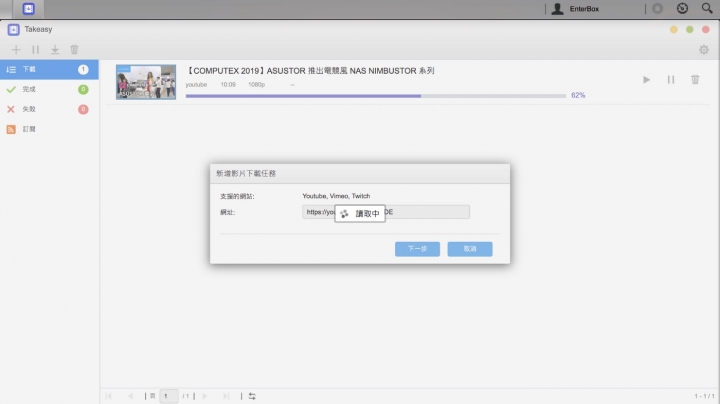Pause all via toolbar pause icon
Screen dimensions: 720x404
pos(35,50)
